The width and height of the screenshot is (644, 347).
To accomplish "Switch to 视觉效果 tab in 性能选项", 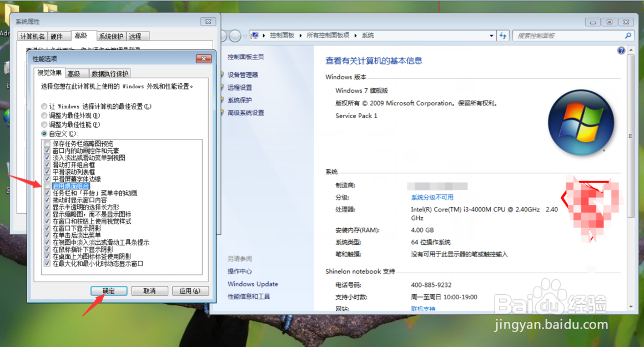I will 49,73.
